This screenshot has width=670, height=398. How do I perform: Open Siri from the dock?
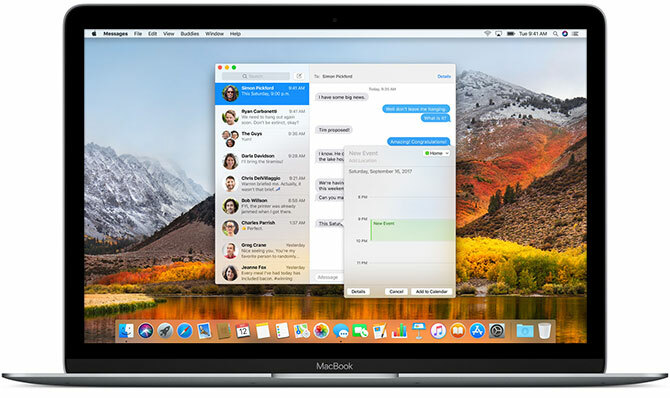click(x=145, y=331)
